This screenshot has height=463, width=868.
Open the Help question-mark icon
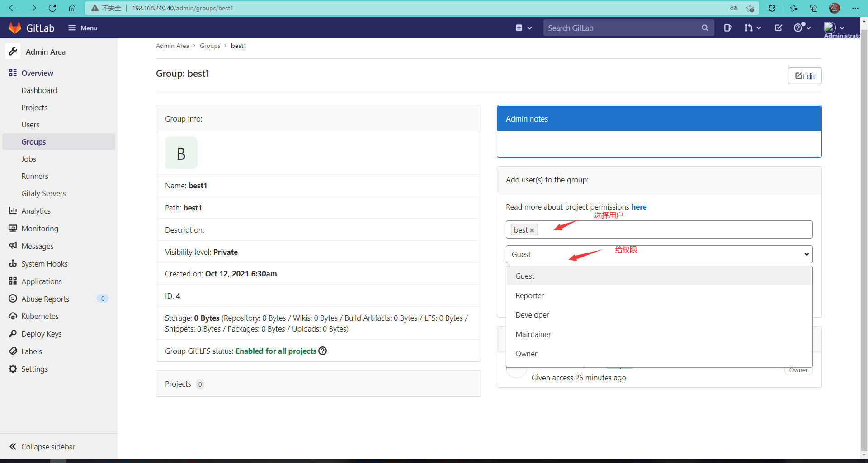pyautogui.click(x=800, y=28)
